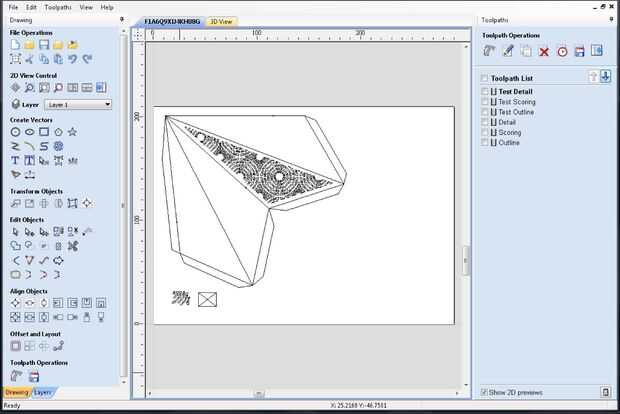Click the Preview toolpaths play-circle icon
This screenshot has height=414, width=620.
pyautogui.click(x=562, y=51)
